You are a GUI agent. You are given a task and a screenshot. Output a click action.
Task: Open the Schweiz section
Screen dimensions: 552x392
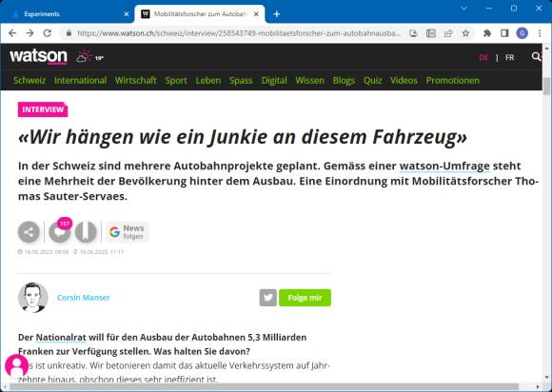(x=30, y=80)
